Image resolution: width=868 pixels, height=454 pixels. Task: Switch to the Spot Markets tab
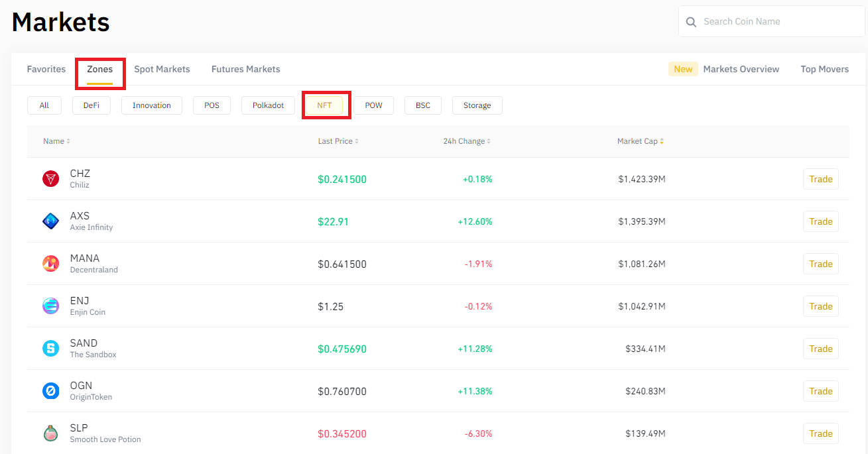(x=162, y=69)
